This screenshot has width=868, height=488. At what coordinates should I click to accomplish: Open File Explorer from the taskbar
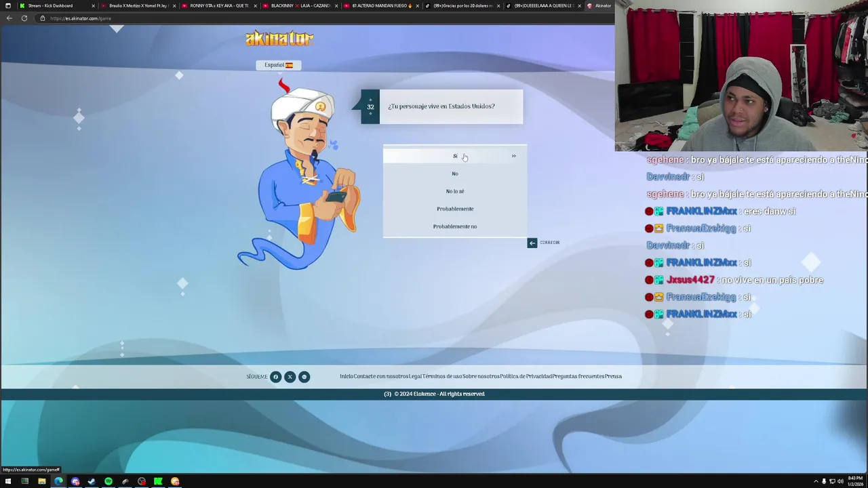(x=41, y=481)
